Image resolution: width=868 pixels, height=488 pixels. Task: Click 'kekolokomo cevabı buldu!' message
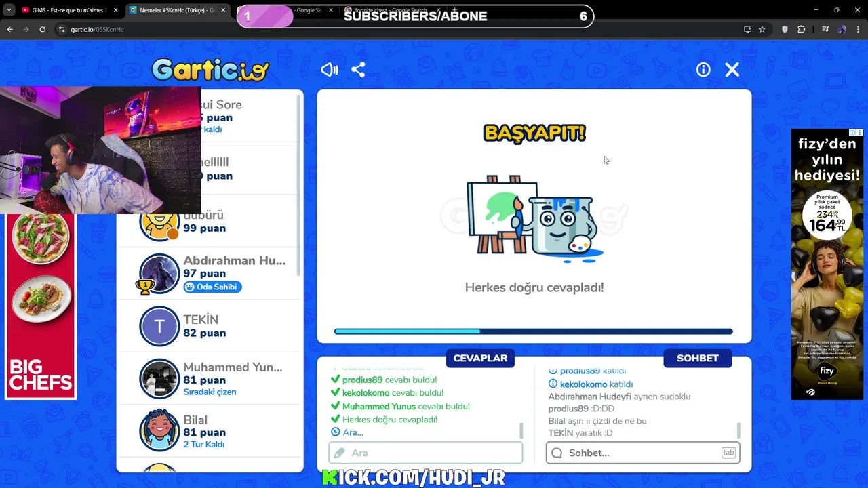tap(393, 393)
